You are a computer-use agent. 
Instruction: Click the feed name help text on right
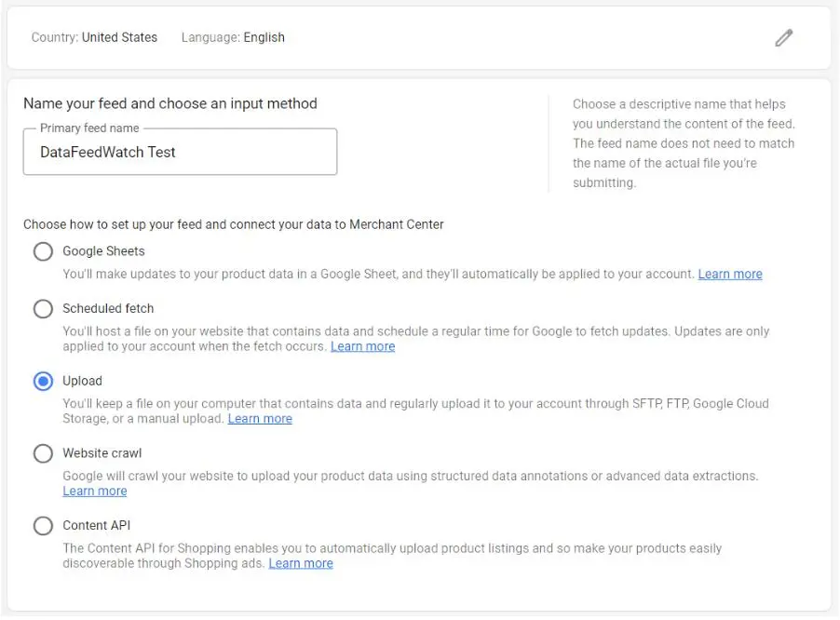(x=683, y=143)
